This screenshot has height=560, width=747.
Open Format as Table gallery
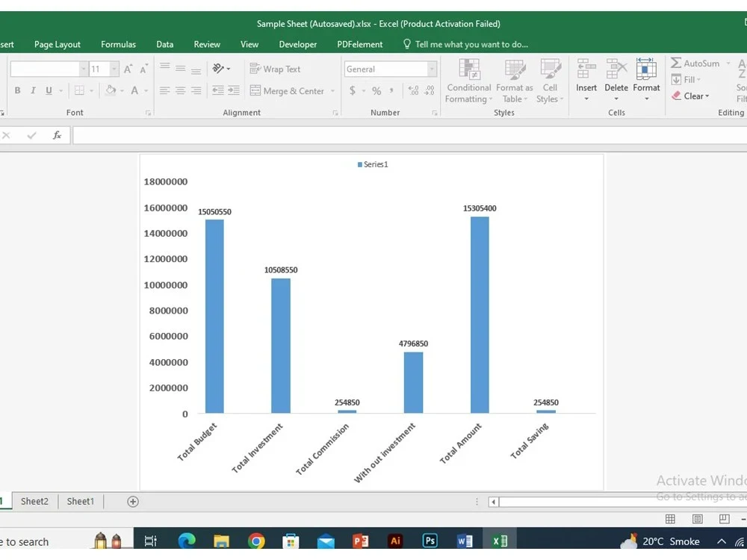coord(515,81)
